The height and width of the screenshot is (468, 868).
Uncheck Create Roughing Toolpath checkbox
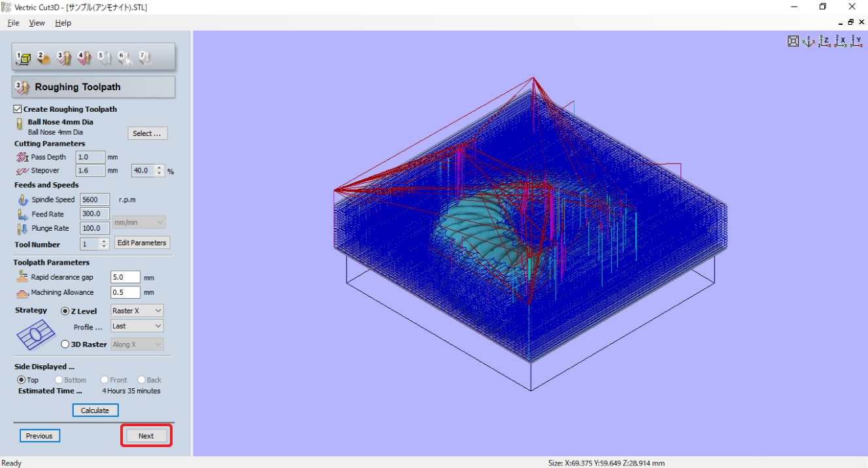[x=18, y=109]
